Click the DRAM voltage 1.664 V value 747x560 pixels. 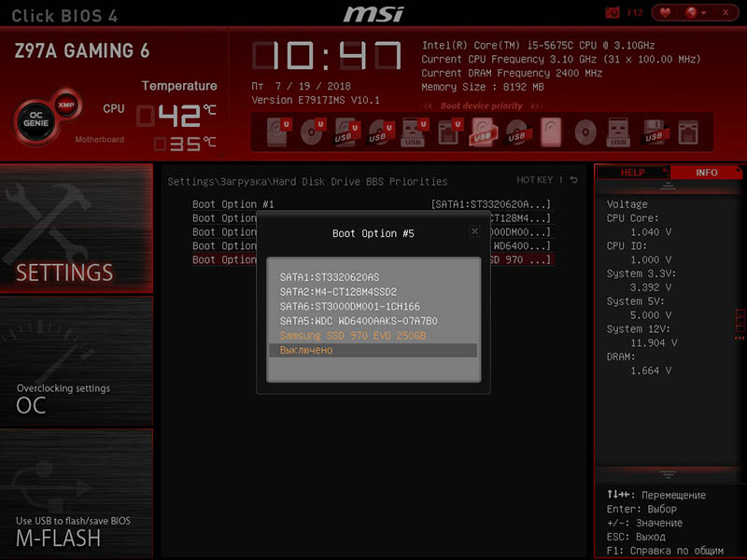tap(651, 371)
